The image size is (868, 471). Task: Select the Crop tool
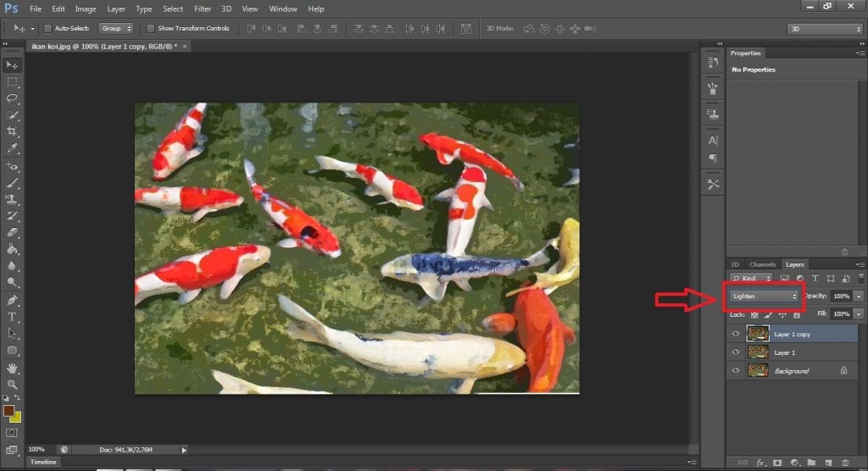[x=12, y=131]
